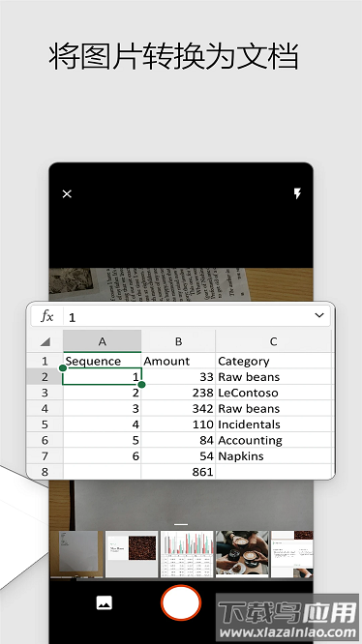
Task: Click the selected cell A2 containing 1
Action: tap(103, 376)
